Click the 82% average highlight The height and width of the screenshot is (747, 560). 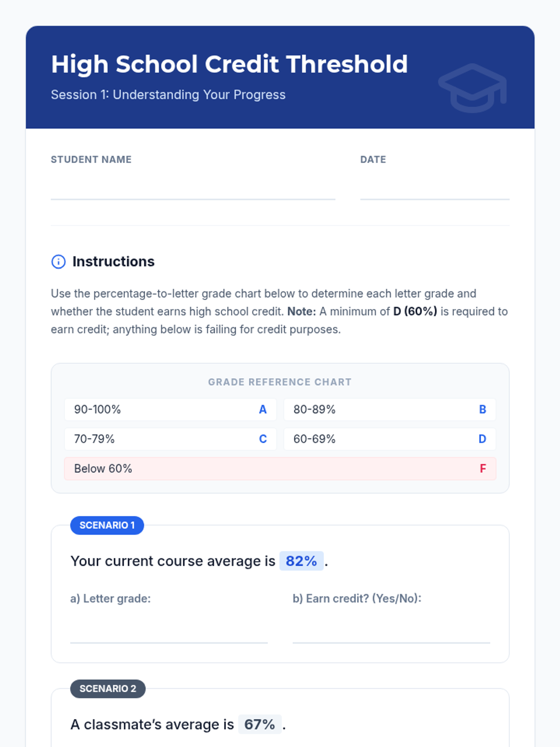pos(301,561)
